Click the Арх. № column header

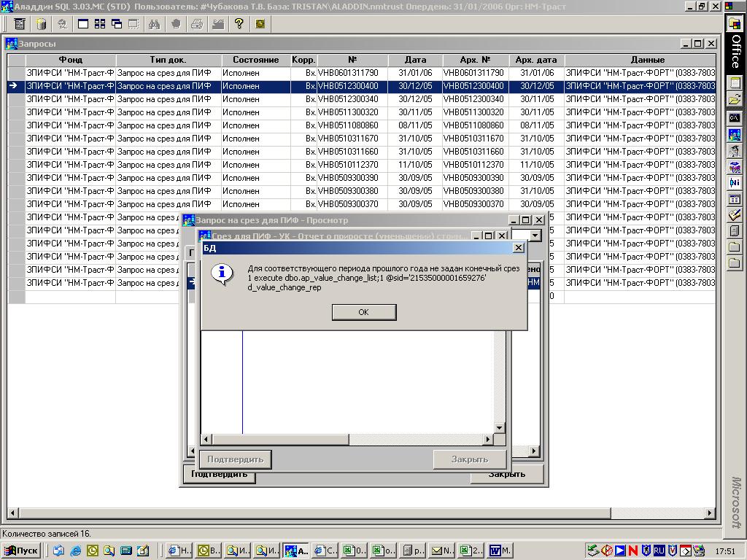476,60
